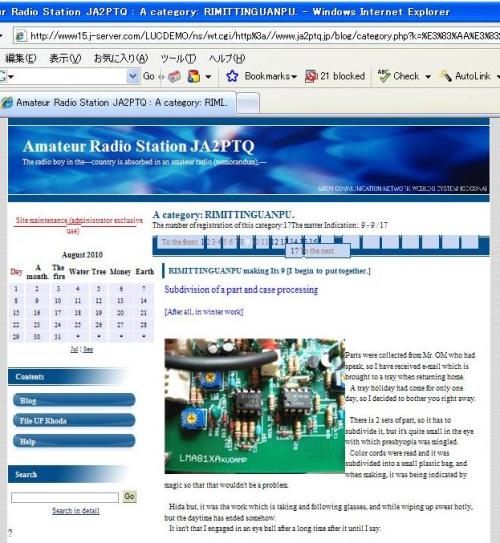Image resolution: width=500 pixels, height=543 pixels.
Task: Click the 'Search' sidebar section header
Action: 69,474
